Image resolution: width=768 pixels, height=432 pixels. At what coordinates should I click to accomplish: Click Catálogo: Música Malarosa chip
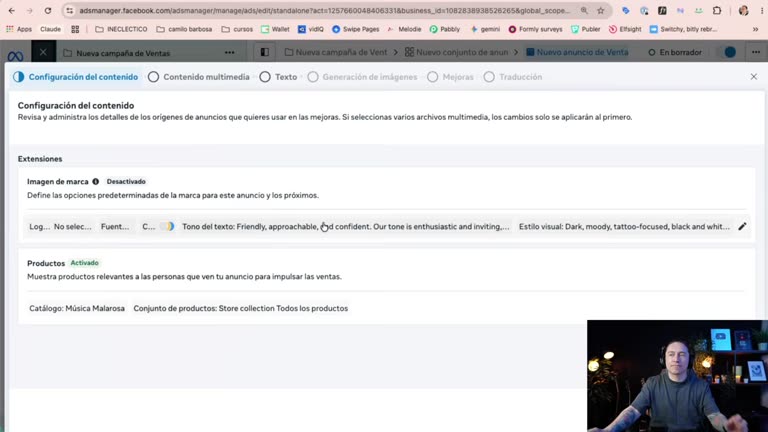pyautogui.click(x=77, y=308)
